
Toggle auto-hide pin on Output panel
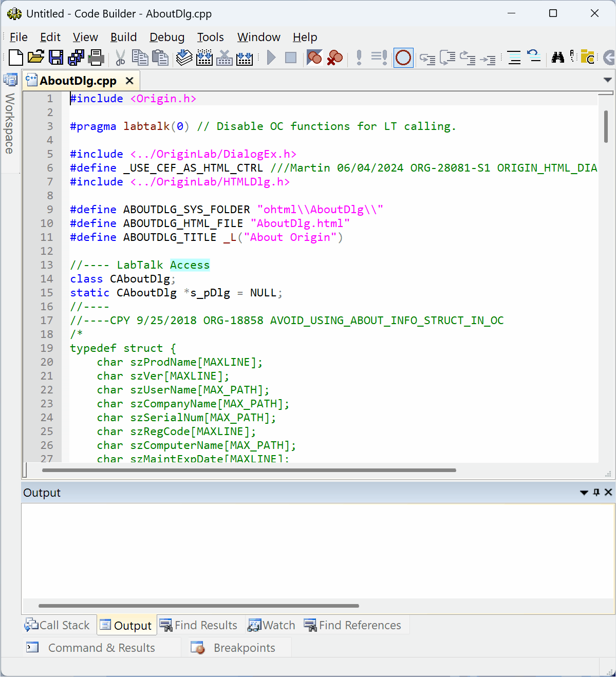pyautogui.click(x=596, y=493)
